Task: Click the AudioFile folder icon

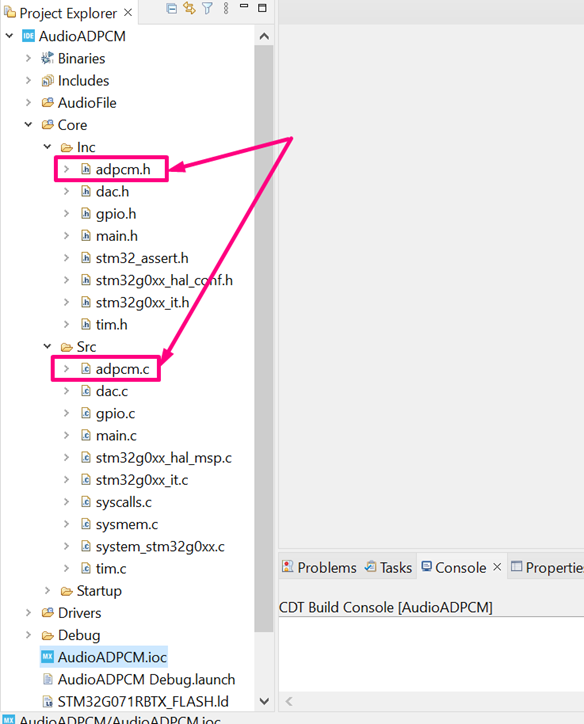Action: tap(47, 103)
